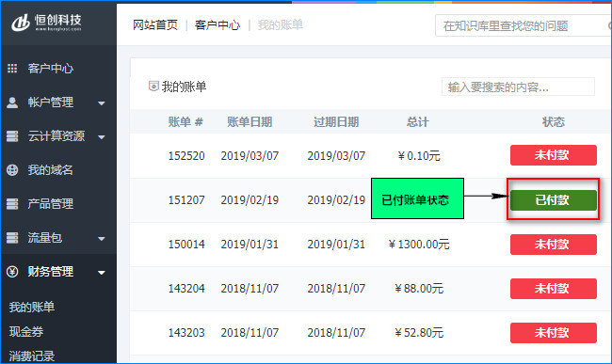612x364 pixels.
Task: Click the stack icon beside 流量包
Action: [x=12, y=238]
